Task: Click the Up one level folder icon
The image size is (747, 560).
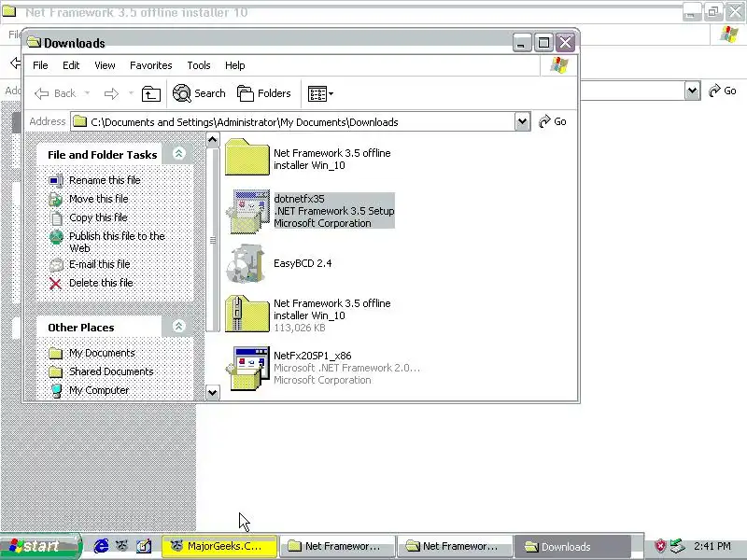Action: point(150,94)
